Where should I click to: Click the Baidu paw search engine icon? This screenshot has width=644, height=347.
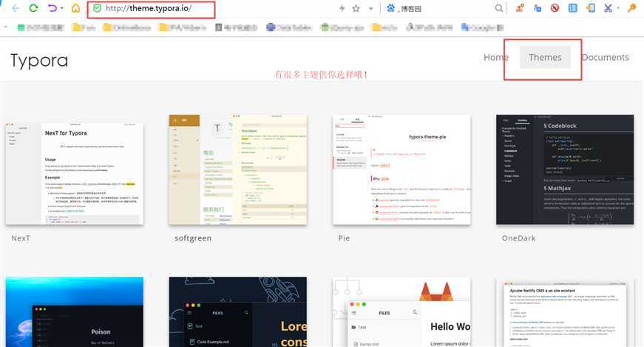click(x=390, y=8)
